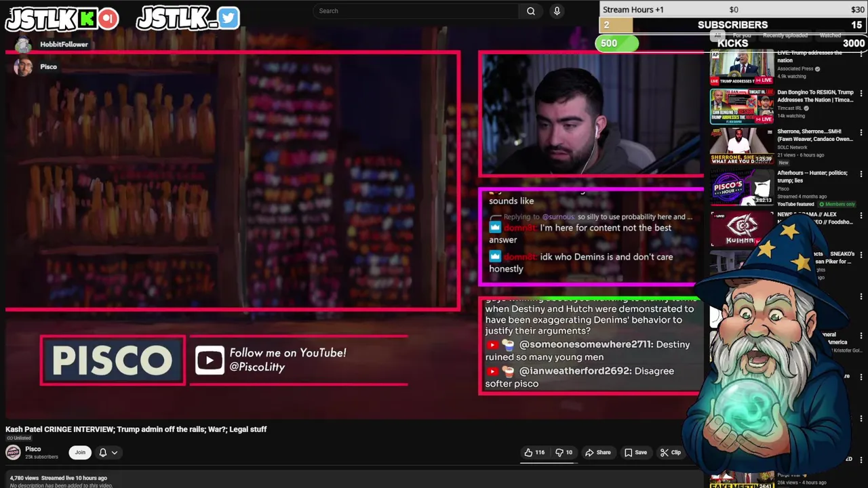Select the 'For you' filter chip
The width and height of the screenshot is (868, 488).
pyautogui.click(x=741, y=35)
